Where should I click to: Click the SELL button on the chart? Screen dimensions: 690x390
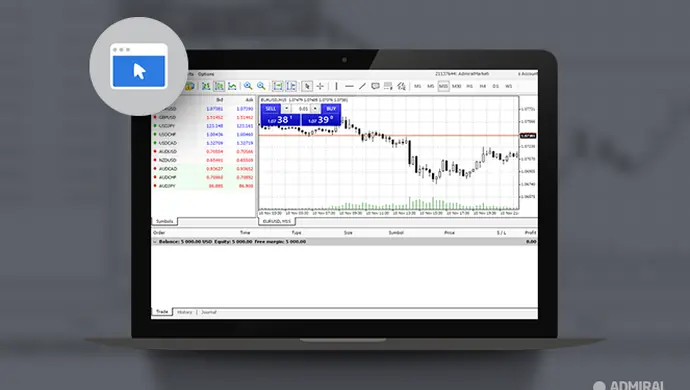[271, 108]
